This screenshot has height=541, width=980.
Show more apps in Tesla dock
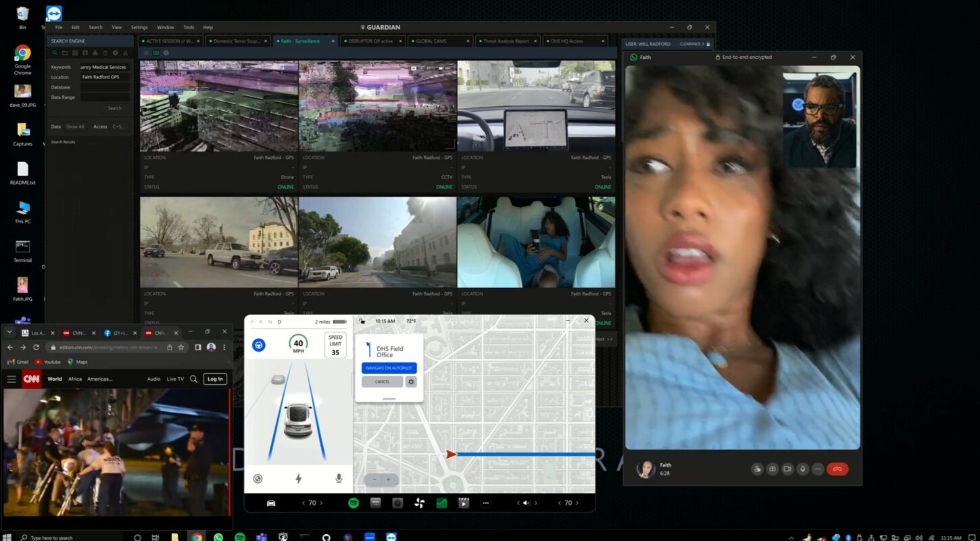485,502
